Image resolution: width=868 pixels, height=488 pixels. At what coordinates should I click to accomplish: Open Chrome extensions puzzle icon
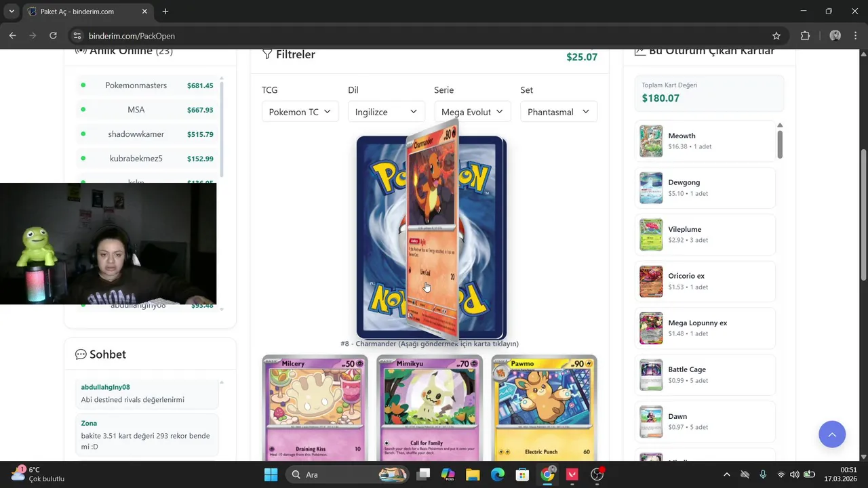tap(806, 36)
